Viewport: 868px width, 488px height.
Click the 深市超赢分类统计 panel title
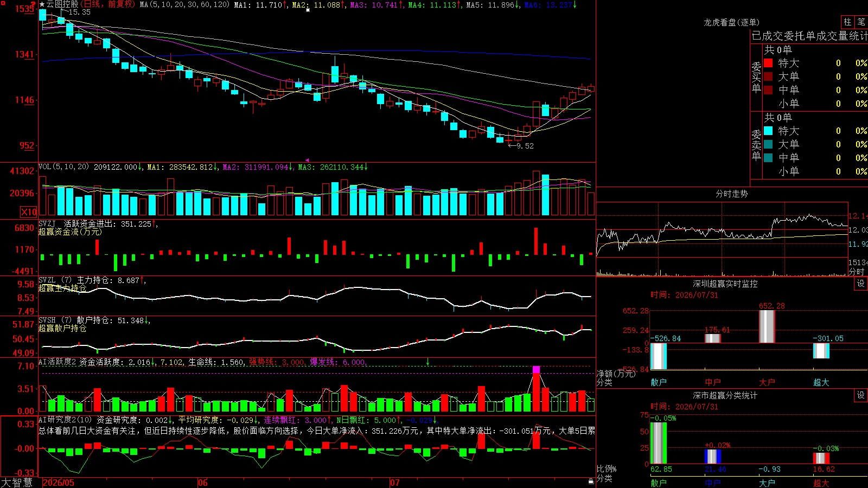coord(725,395)
